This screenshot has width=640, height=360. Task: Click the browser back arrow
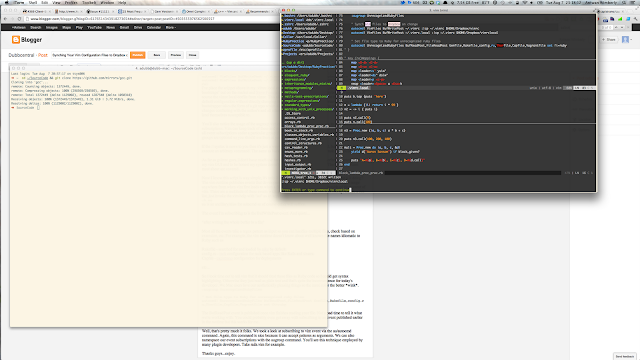click(5, 19)
